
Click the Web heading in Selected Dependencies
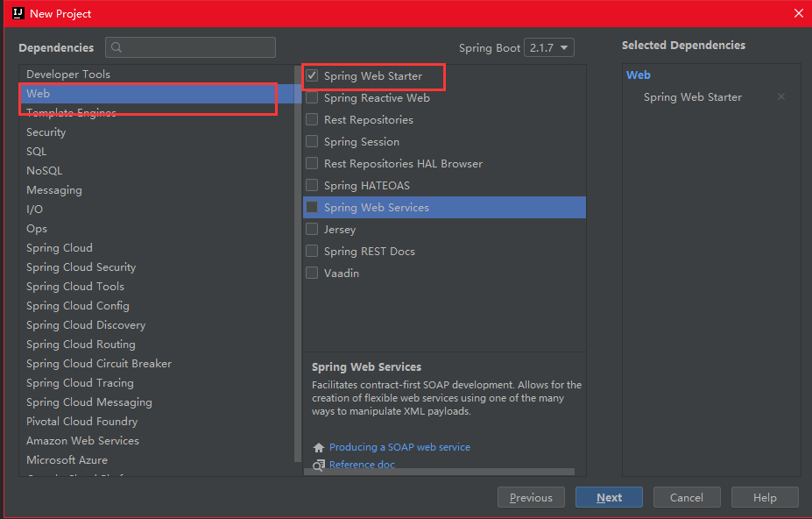[638, 75]
